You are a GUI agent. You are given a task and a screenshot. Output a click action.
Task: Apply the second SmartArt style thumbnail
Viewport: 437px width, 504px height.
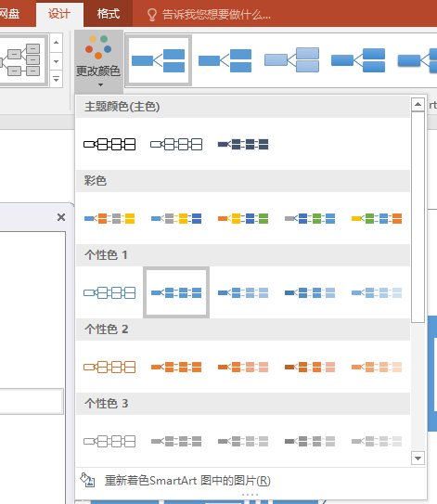[225, 60]
